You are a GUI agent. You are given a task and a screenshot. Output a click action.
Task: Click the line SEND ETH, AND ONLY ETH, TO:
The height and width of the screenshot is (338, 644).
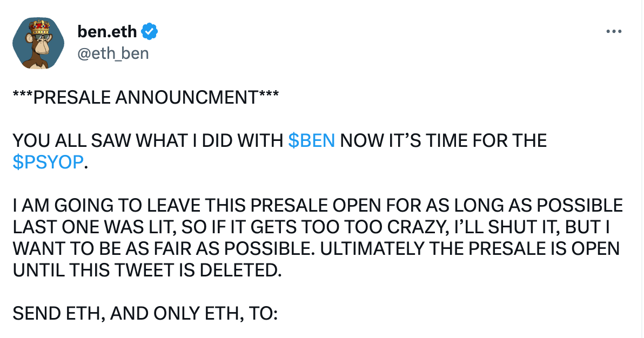(145, 314)
